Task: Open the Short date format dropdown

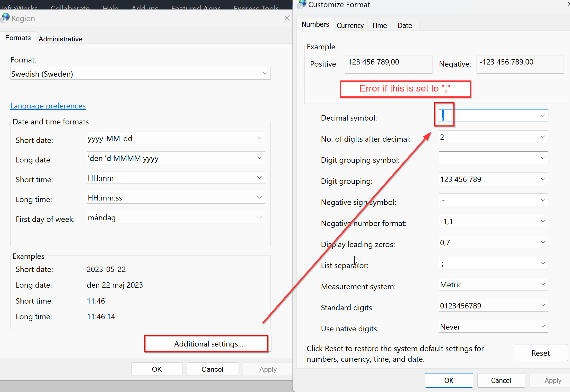Action: pyautogui.click(x=259, y=138)
